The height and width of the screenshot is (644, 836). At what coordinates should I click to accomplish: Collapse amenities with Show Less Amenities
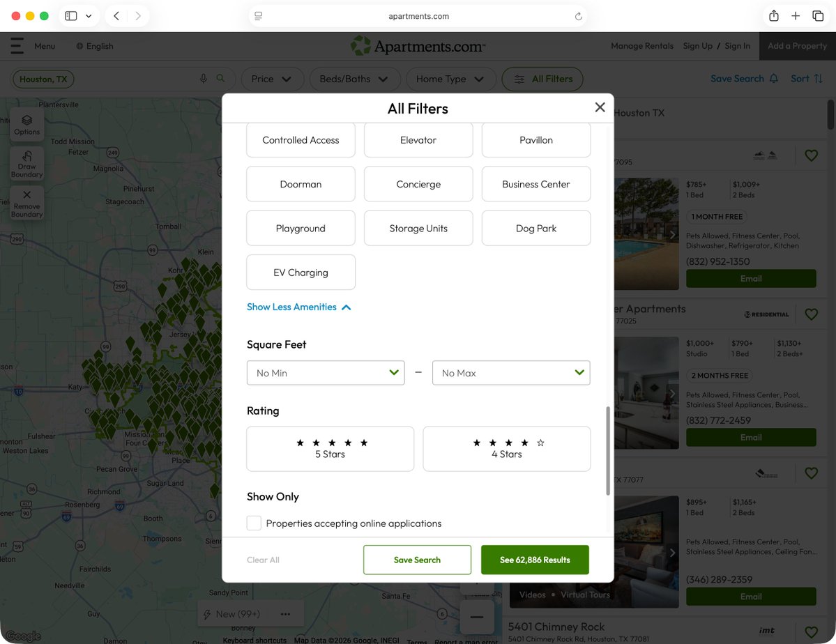tap(298, 307)
